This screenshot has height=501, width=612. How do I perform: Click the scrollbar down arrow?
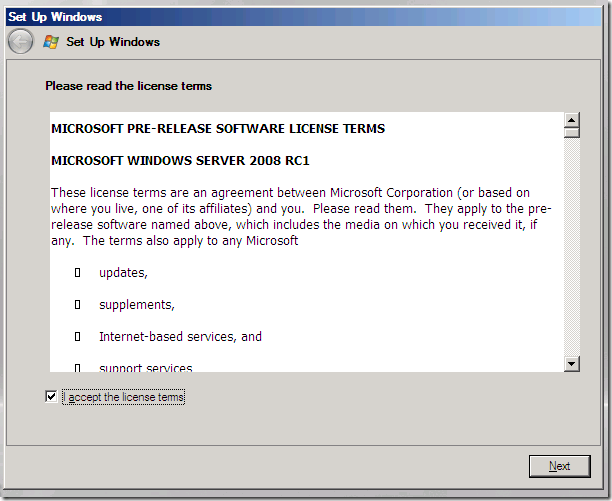572,364
